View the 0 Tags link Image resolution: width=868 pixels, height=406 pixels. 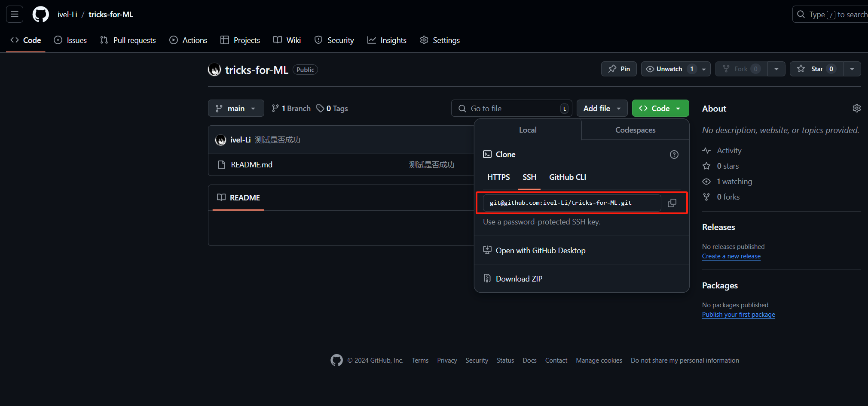point(332,108)
